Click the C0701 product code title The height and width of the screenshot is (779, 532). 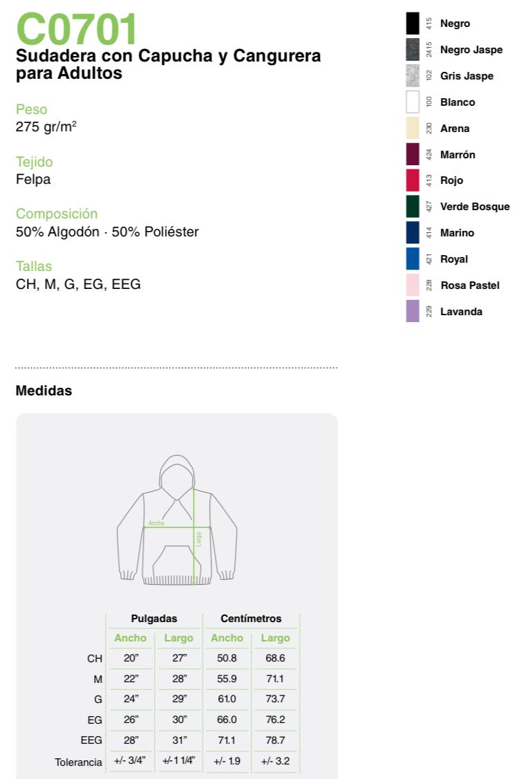click(x=77, y=29)
